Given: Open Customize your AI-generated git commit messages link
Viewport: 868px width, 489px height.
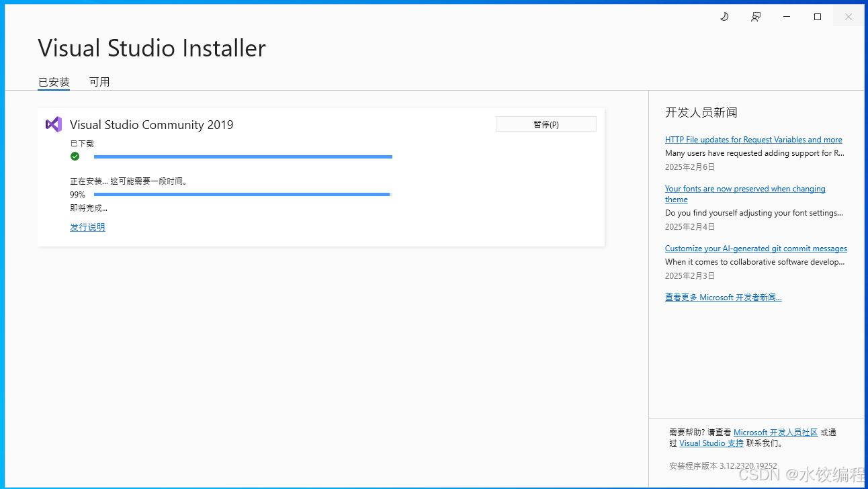Looking at the screenshot, I should click(x=756, y=249).
